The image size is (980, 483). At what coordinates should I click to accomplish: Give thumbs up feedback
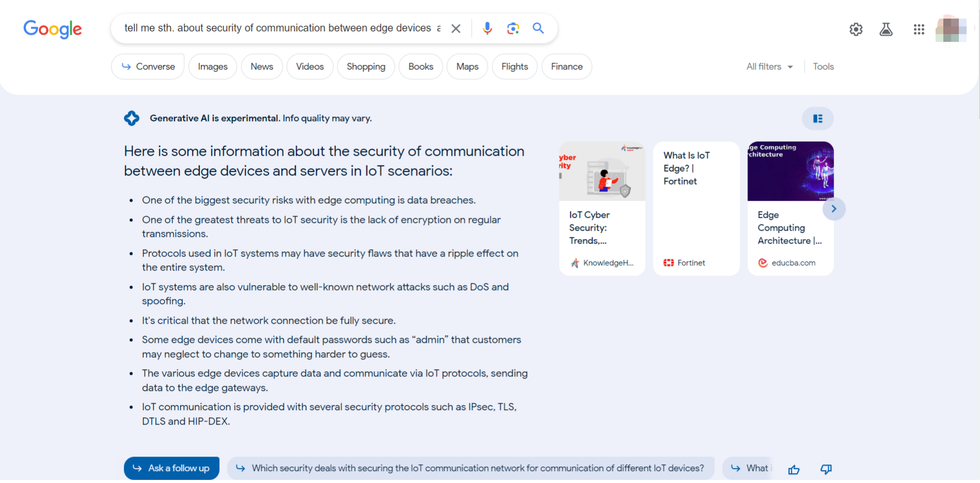tap(794, 470)
